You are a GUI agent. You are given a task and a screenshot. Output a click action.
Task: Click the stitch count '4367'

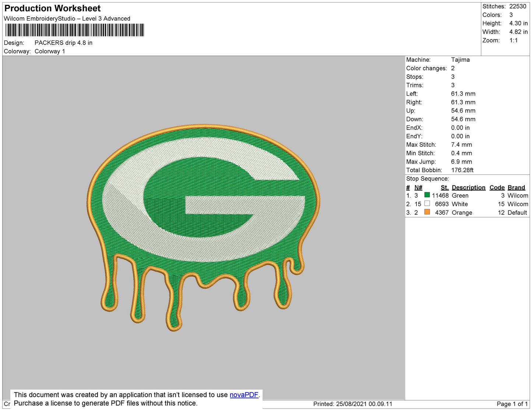pyautogui.click(x=442, y=213)
